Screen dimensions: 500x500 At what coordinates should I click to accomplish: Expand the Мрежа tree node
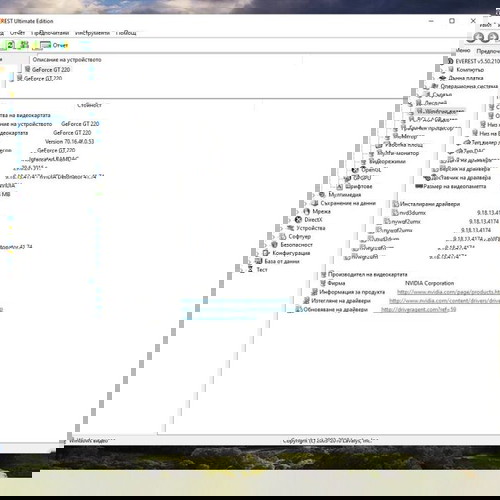pos(297,212)
